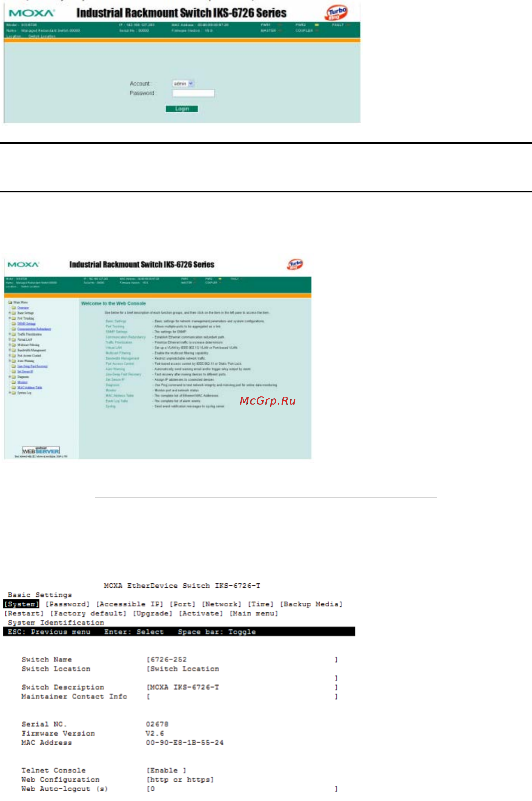Select [Backup Media] in the console menu
The width and height of the screenshot is (532, 801).
click(311, 604)
